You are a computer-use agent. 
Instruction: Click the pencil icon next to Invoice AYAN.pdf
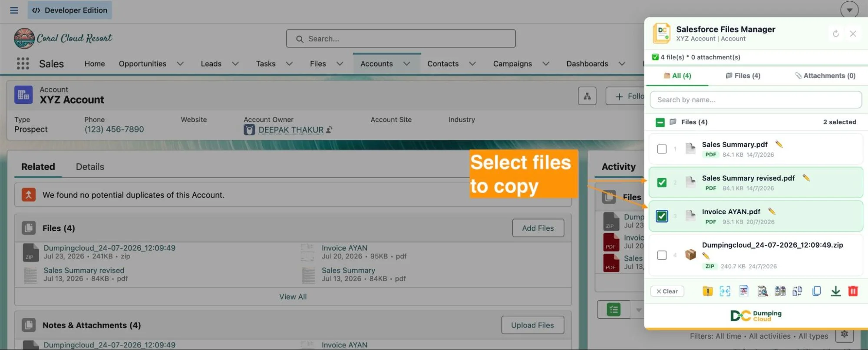[772, 211]
